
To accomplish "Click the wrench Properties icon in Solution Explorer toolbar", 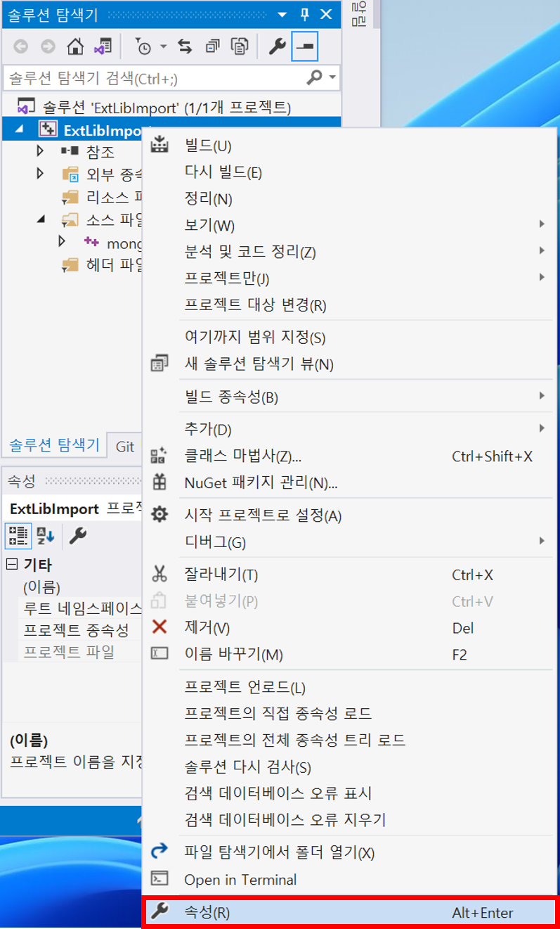I will (x=278, y=46).
